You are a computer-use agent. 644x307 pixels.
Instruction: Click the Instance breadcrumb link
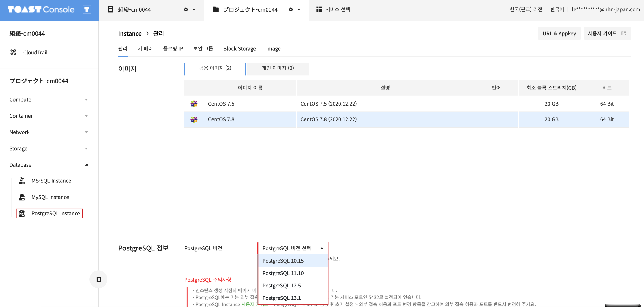pos(130,33)
